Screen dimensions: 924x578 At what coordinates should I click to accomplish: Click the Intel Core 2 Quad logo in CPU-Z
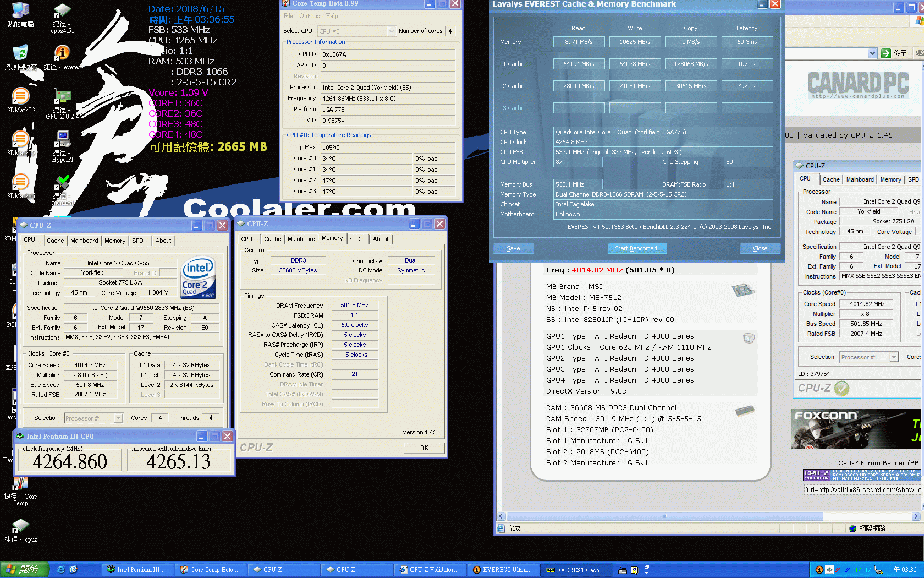click(199, 278)
